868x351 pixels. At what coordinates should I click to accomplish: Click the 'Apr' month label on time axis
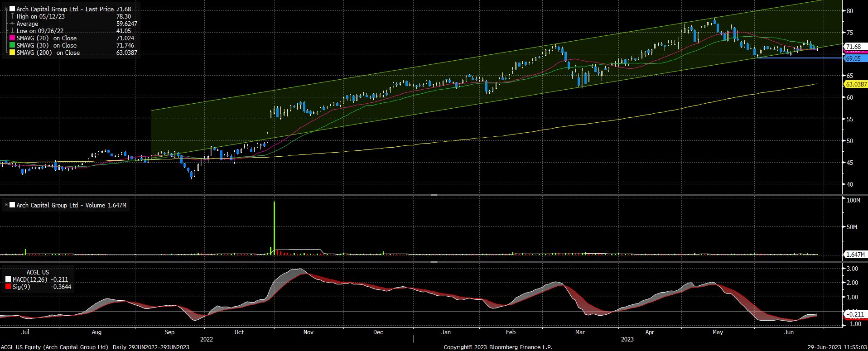pyautogui.click(x=650, y=332)
